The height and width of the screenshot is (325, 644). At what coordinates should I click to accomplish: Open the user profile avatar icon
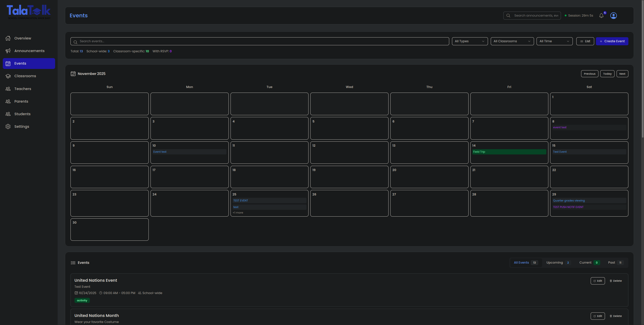pyautogui.click(x=613, y=16)
